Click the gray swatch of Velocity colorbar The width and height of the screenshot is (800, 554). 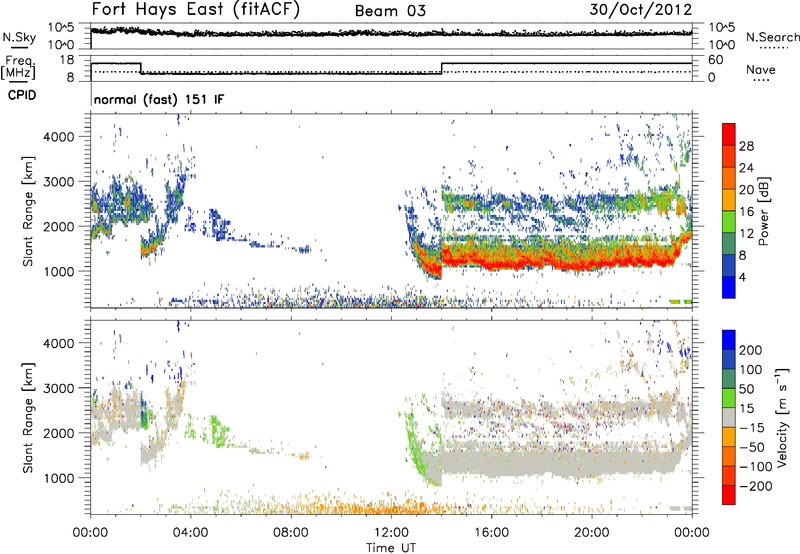point(729,418)
